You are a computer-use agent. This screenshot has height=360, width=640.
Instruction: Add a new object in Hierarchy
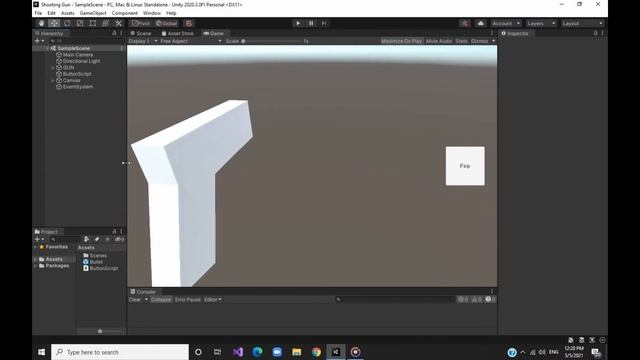click(39, 41)
